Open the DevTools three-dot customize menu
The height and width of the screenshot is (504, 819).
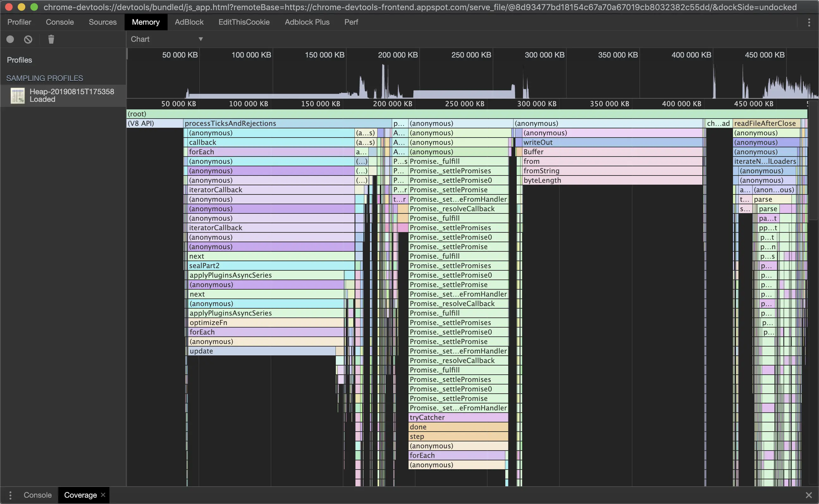809,22
